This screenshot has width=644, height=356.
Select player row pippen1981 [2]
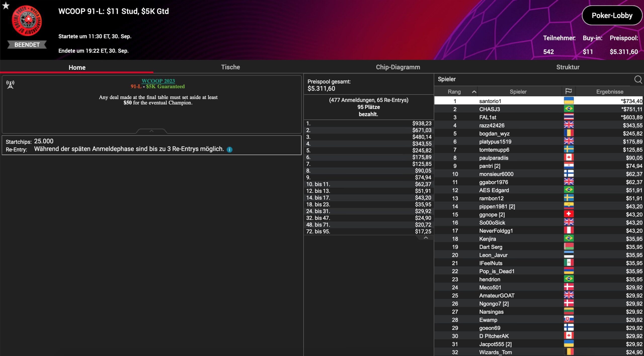click(538, 206)
